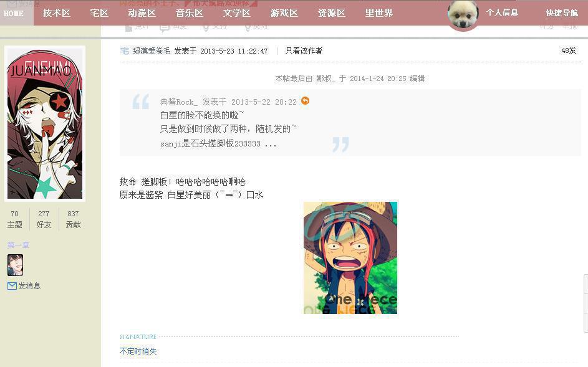The height and width of the screenshot is (367, 588).
Task: Open 绿藻爱卷毛 user profile link
Action: click(x=152, y=51)
